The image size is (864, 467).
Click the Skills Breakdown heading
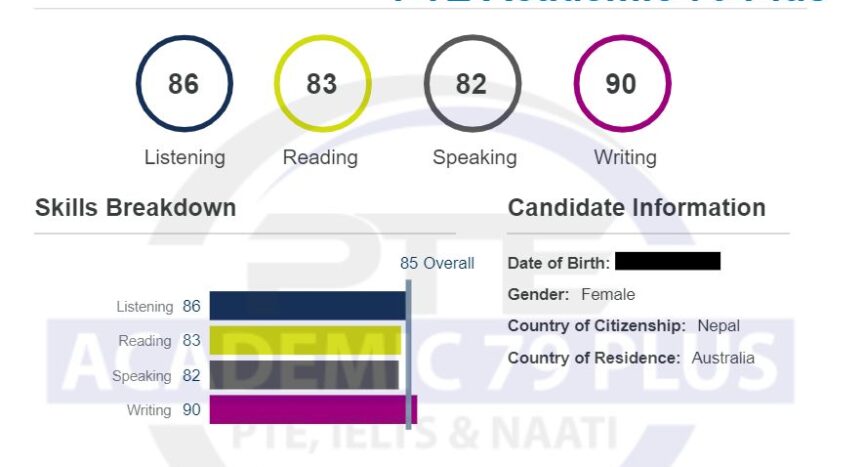(x=136, y=208)
